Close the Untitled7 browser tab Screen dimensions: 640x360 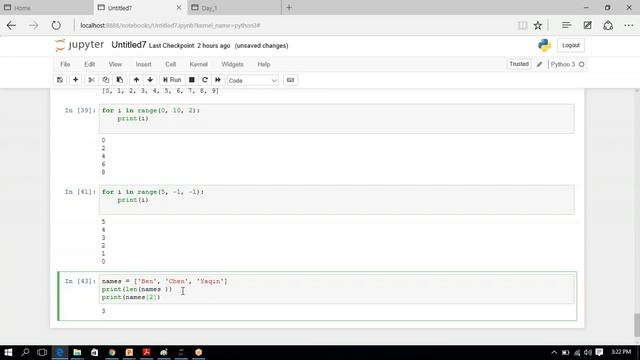click(x=179, y=8)
